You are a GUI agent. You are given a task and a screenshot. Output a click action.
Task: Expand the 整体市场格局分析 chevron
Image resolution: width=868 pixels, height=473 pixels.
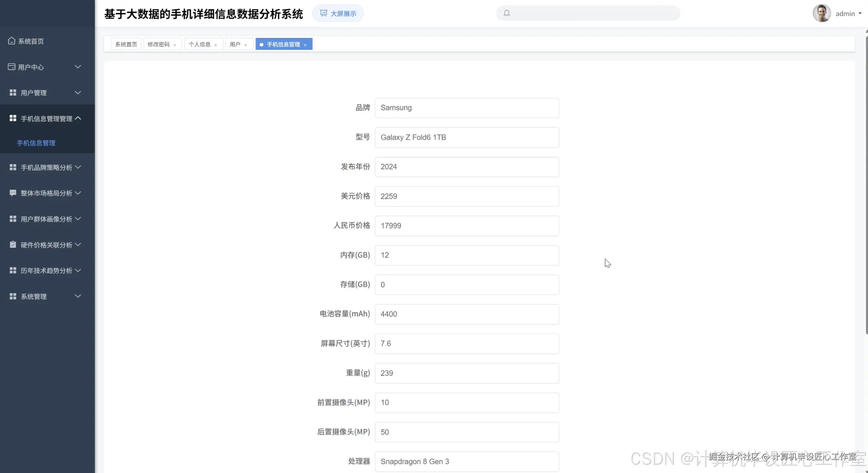click(x=78, y=193)
